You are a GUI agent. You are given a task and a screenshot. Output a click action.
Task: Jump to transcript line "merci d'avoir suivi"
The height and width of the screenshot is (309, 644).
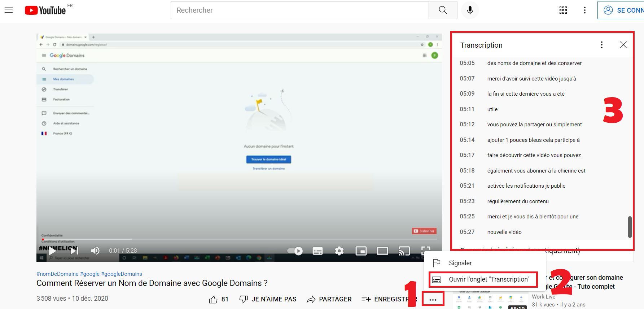point(540,78)
